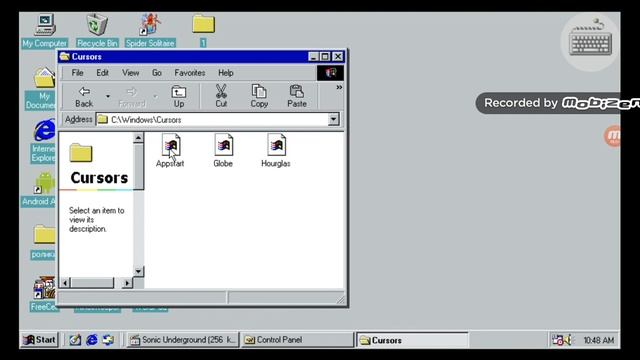This screenshot has width=640, height=360.
Task: Open the Edit menu
Action: pyautogui.click(x=102, y=73)
